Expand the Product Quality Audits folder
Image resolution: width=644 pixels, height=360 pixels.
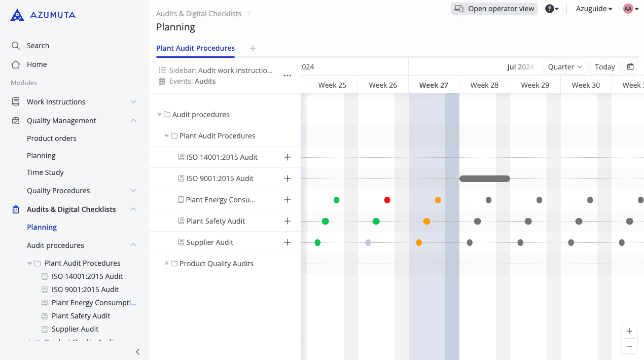[x=167, y=264]
